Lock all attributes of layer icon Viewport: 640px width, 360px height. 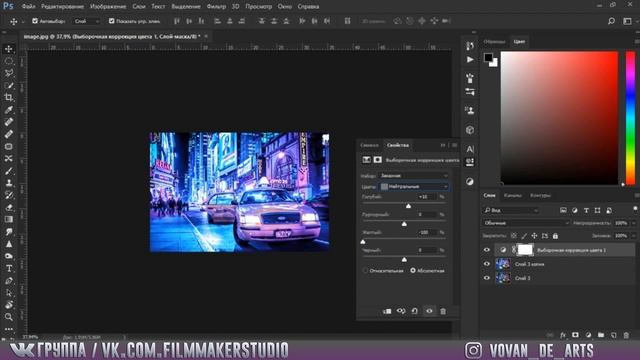point(555,236)
